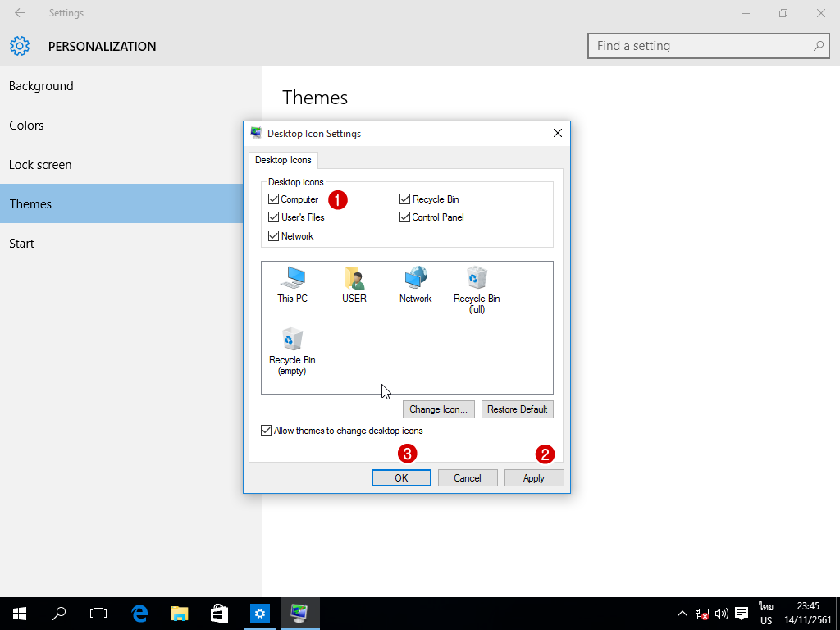Select the Recycle Bin (full) icon
Viewport: 840px width, 630px height.
[477, 287]
